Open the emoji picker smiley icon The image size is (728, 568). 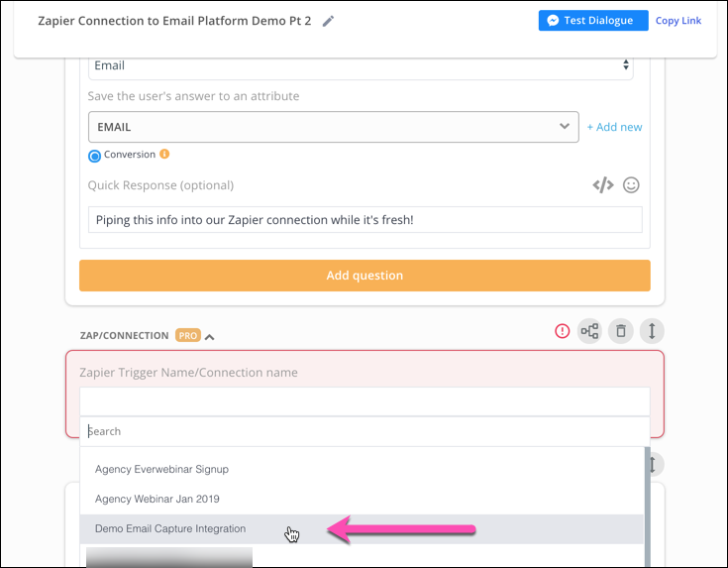pos(631,185)
